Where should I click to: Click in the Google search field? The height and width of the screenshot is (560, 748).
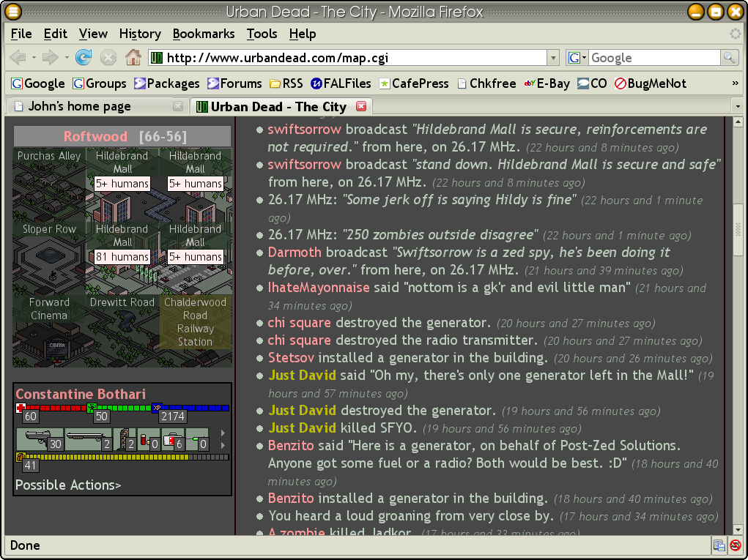(x=653, y=58)
